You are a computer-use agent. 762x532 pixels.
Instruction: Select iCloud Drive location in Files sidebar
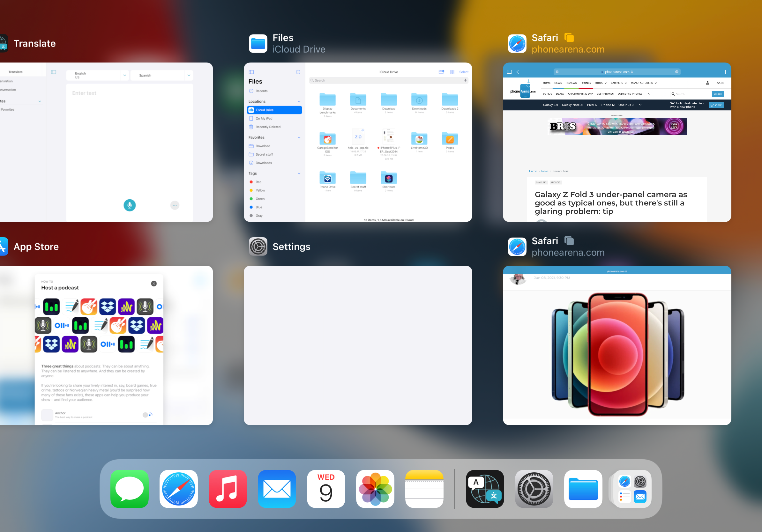click(274, 110)
